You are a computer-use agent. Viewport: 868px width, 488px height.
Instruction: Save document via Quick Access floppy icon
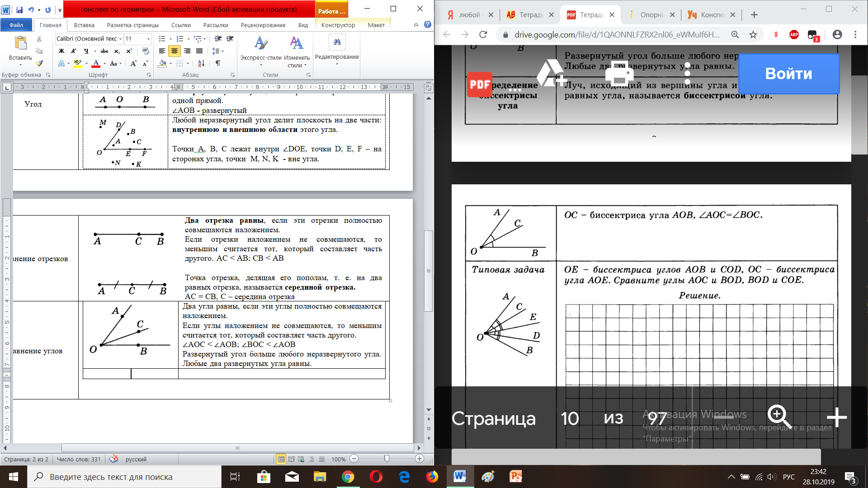coord(19,9)
